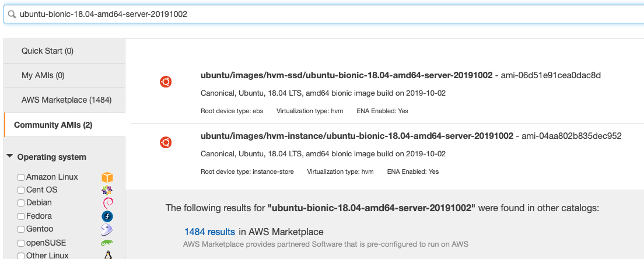Image resolution: width=644 pixels, height=259 pixels.
Task: Open the 1484 results Marketplace link
Action: (x=210, y=232)
